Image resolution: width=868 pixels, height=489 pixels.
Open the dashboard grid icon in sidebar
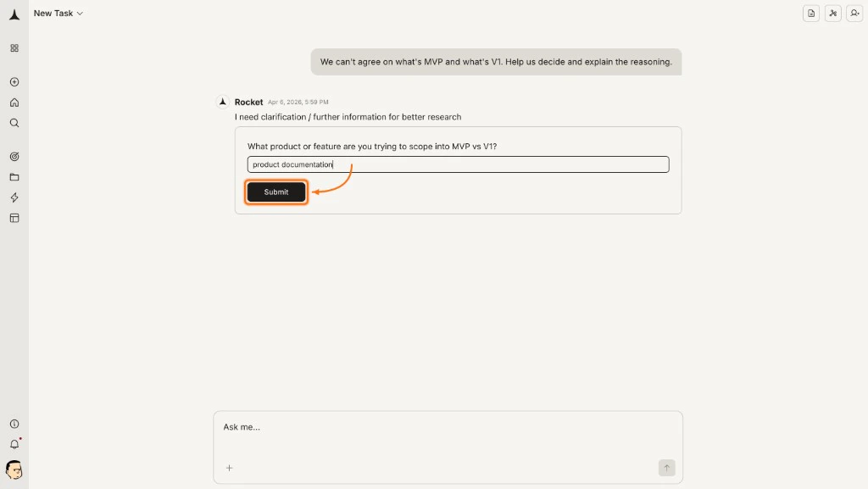pyautogui.click(x=14, y=48)
